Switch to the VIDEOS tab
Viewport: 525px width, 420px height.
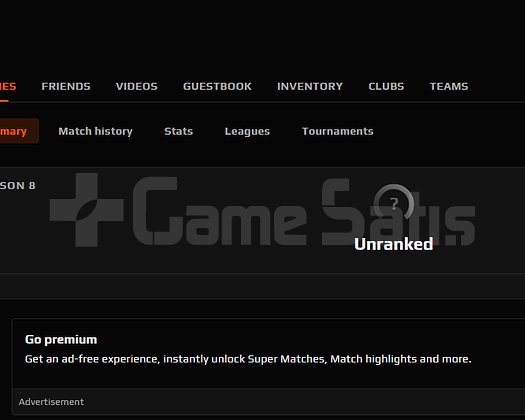click(x=137, y=86)
